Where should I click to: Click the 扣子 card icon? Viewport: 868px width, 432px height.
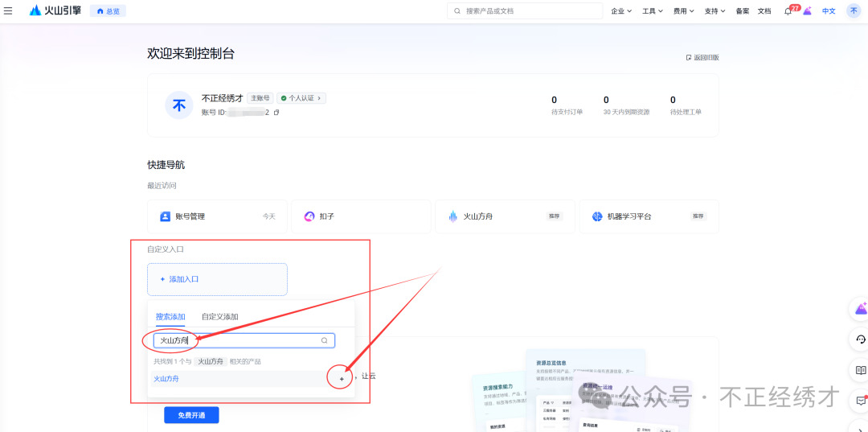[x=309, y=216]
